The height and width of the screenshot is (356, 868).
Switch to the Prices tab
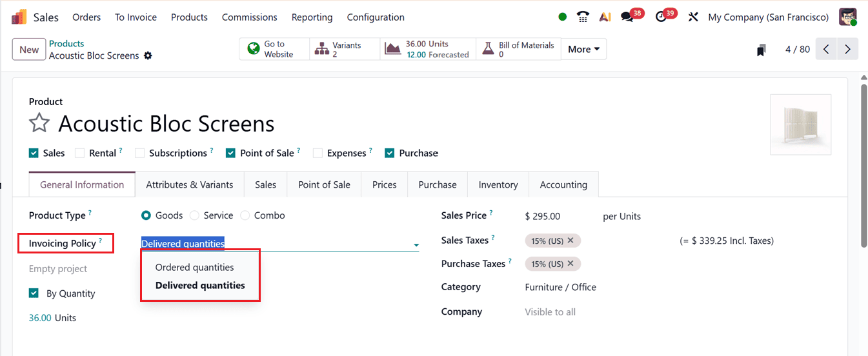click(384, 184)
